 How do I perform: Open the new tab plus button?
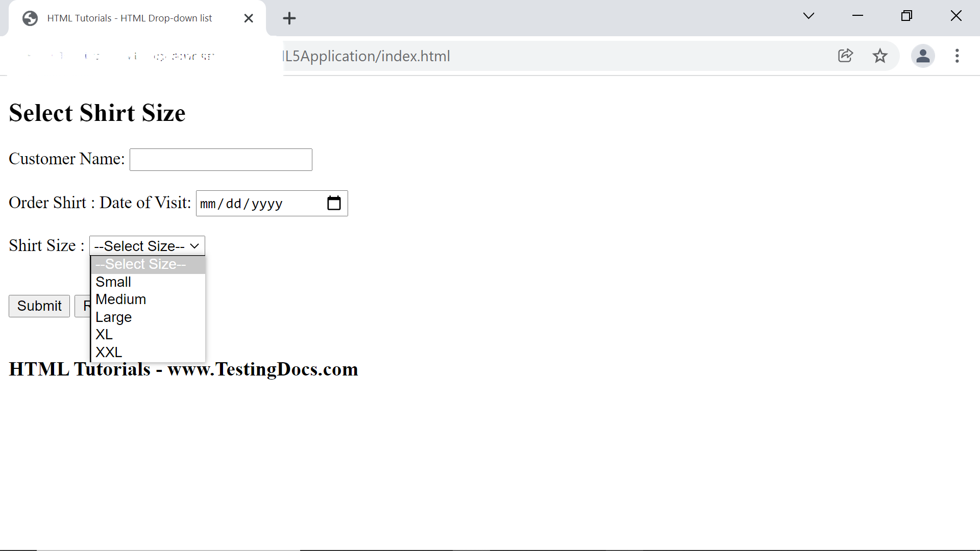[x=289, y=18]
